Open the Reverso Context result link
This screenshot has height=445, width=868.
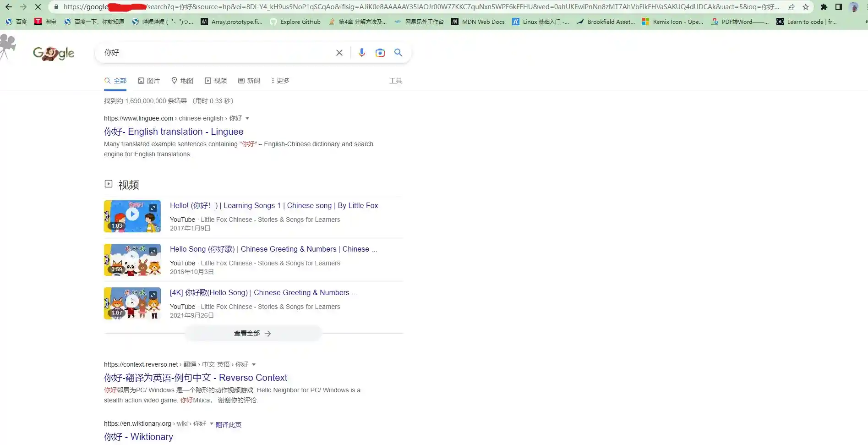pyautogui.click(x=196, y=378)
